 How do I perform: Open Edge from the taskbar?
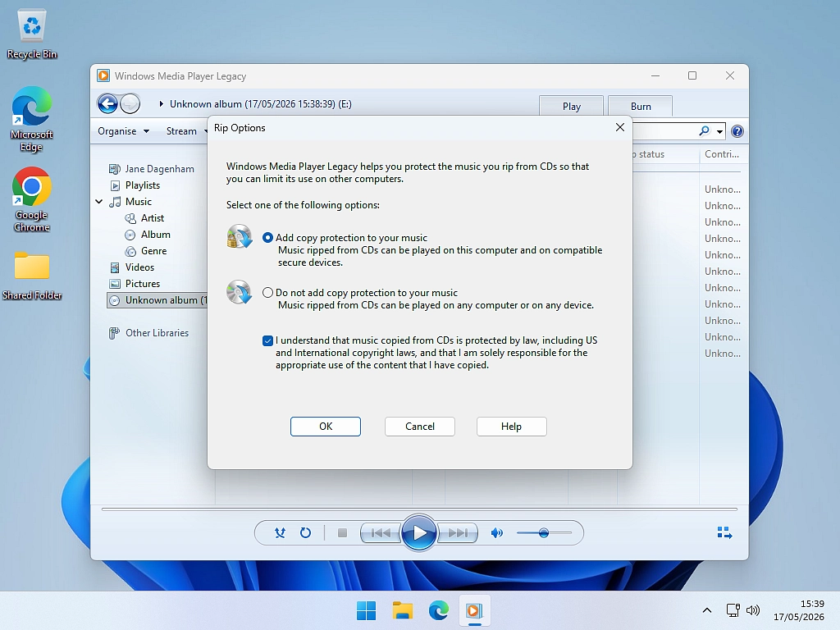click(438, 610)
